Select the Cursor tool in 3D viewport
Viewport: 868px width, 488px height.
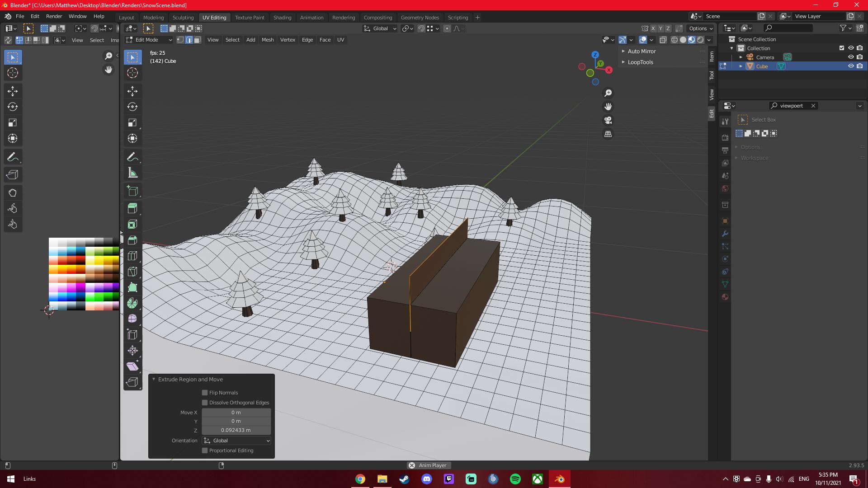132,73
